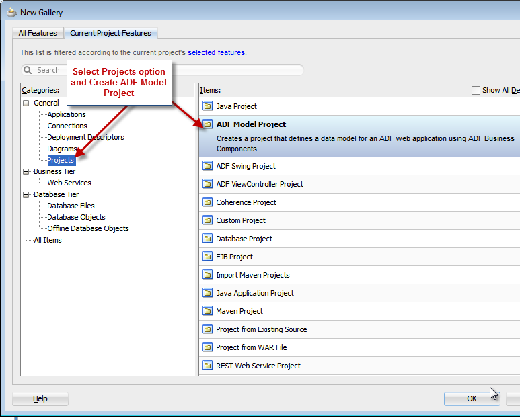Viewport: 520px width, 420px height.
Task: Select the ADF ViewController Project label
Action: [x=260, y=184]
